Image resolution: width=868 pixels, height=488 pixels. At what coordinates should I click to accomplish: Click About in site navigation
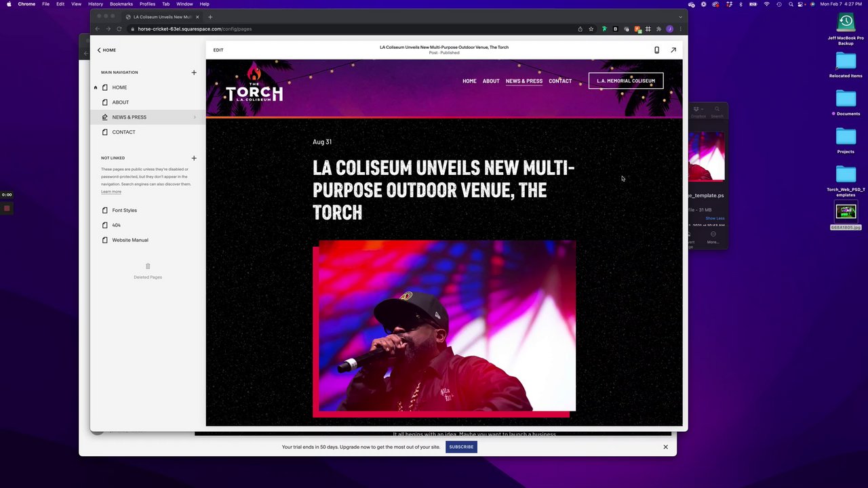click(491, 81)
